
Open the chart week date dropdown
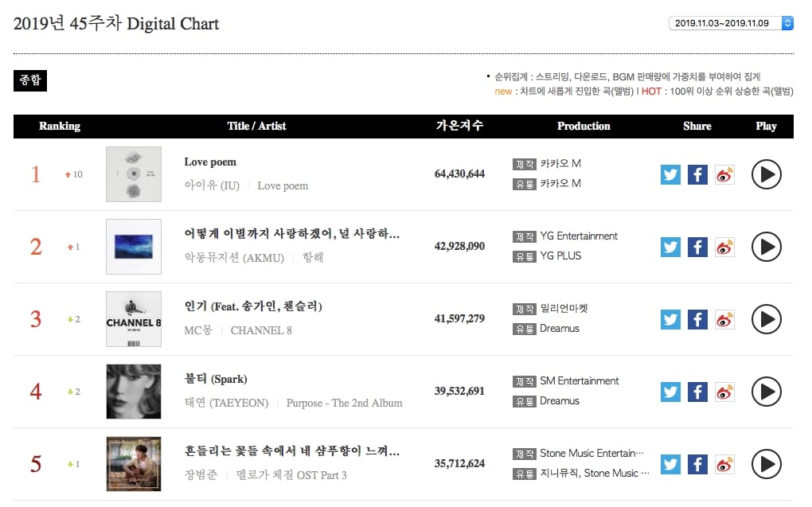point(732,23)
